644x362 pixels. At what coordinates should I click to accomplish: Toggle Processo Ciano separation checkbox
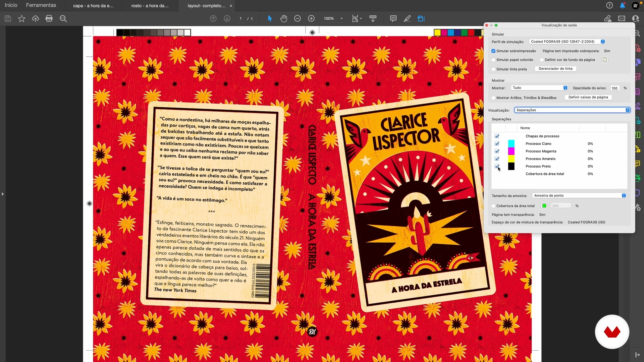pyautogui.click(x=497, y=144)
